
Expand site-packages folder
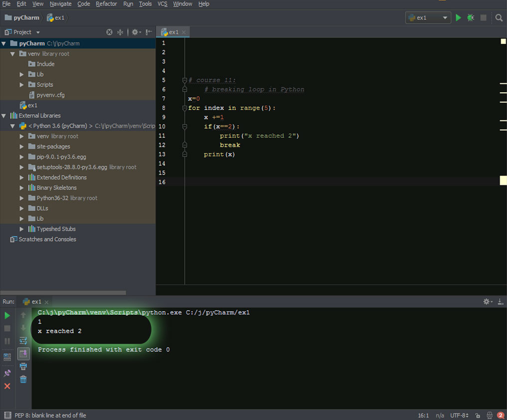21,147
